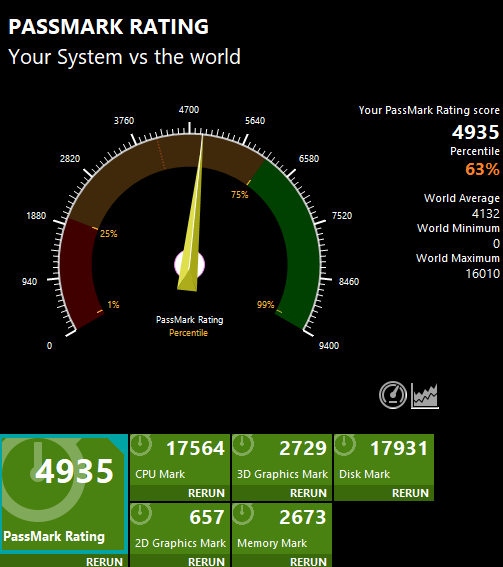Rerun the Memory Mark test
503x567 pixels.
coord(308,561)
